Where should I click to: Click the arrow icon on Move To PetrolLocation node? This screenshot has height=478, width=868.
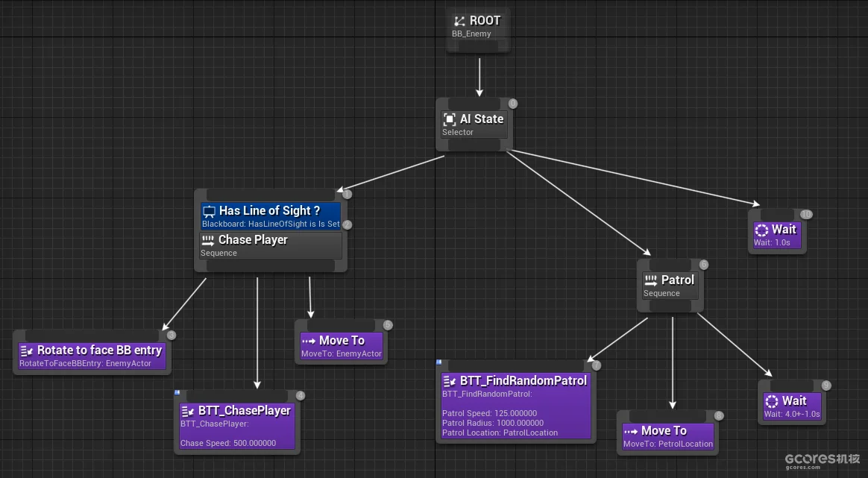tap(631, 431)
